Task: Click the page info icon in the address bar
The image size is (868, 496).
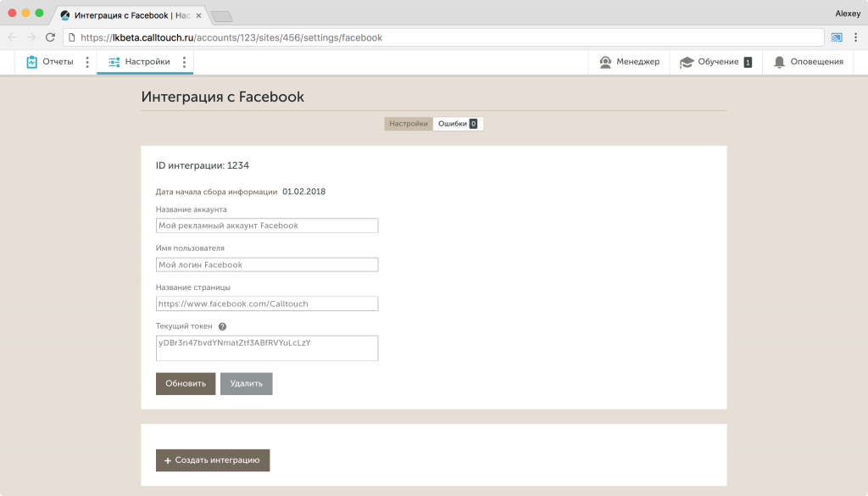Action: (71, 37)
